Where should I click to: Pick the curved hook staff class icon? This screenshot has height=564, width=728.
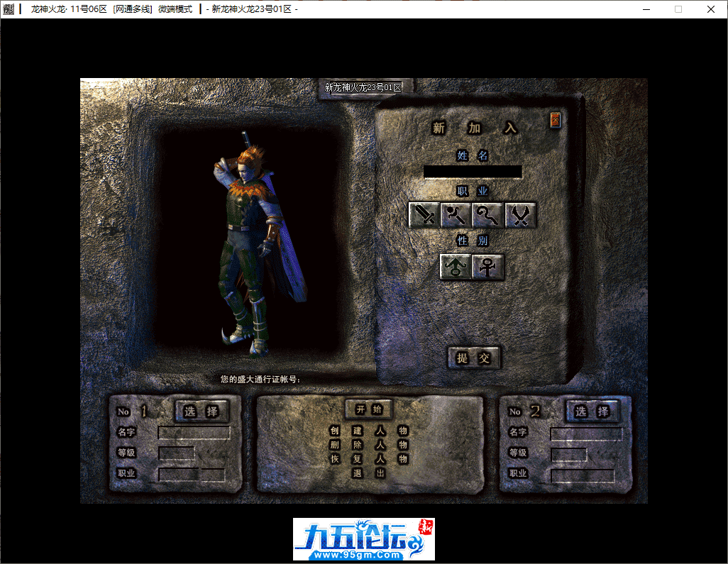click(487, 215)
